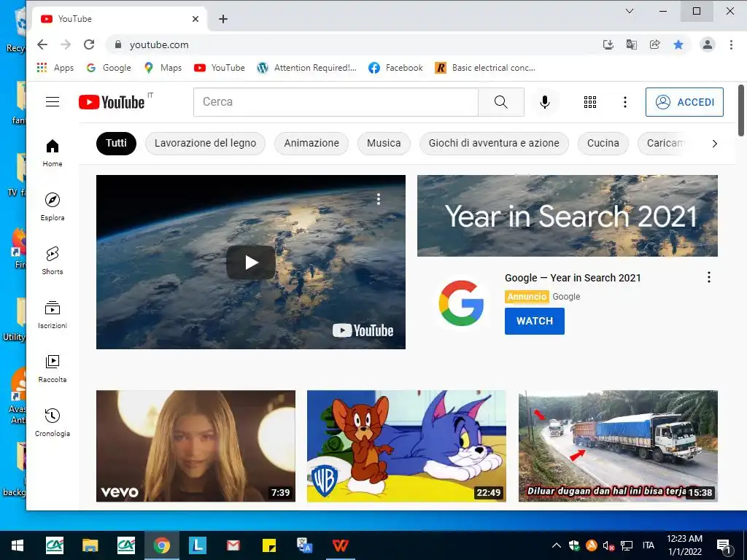Click the ACCEDI sign-in button
Screen dimensions: 747x560
[684, 102]
